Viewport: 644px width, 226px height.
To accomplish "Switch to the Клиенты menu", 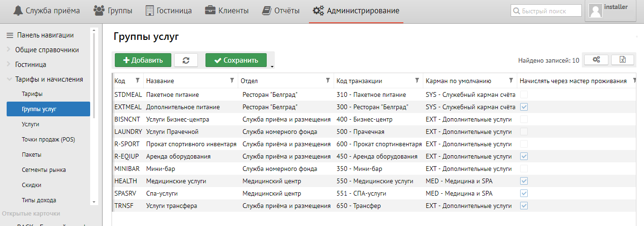I will tap(227, 11).
